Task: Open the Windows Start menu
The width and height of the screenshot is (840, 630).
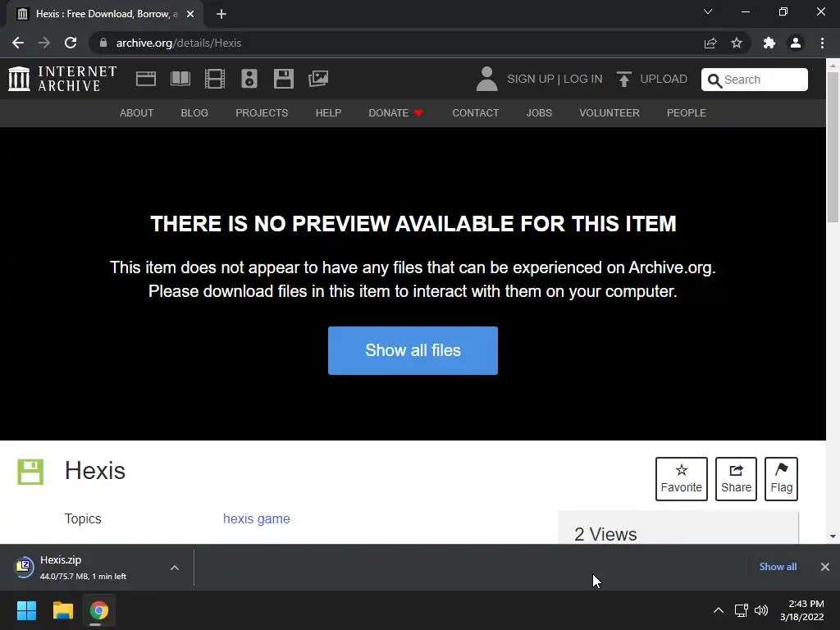Action: point(26,610)
